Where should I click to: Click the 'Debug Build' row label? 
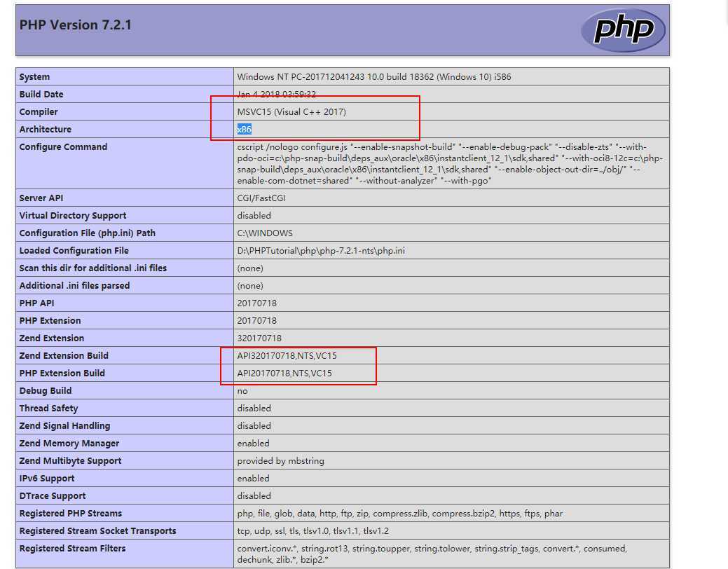point(45,390)
